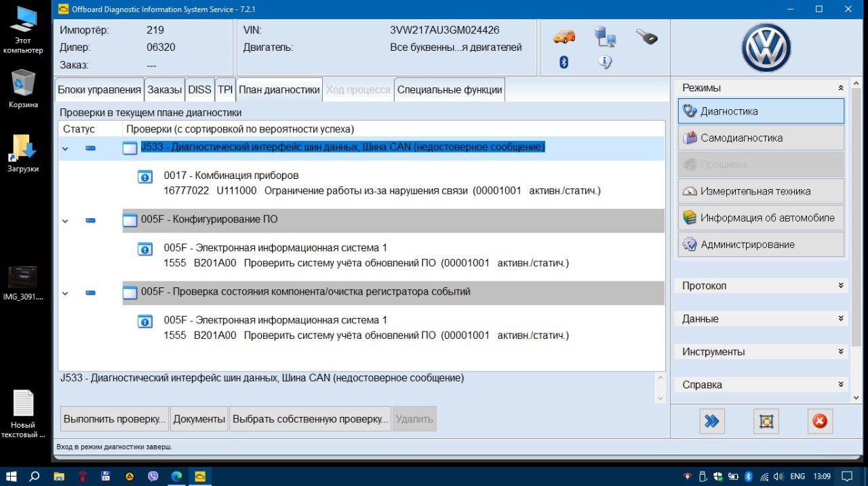Click info icon beside 0017 Комбинация приборов

pos(145,176)
